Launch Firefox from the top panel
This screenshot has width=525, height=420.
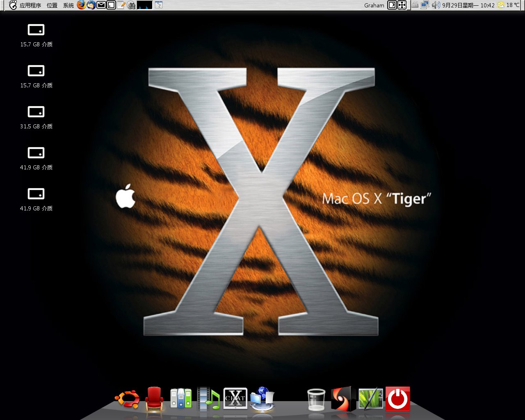tap(81, 5)
